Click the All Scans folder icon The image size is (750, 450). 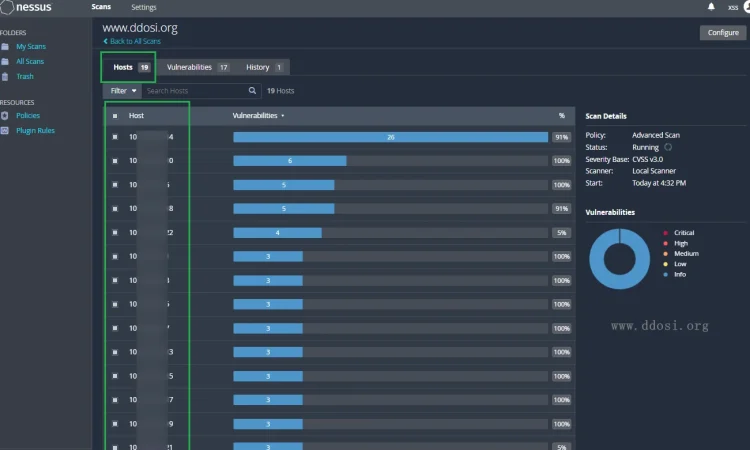pyautogui.click(x=5, y=61)
